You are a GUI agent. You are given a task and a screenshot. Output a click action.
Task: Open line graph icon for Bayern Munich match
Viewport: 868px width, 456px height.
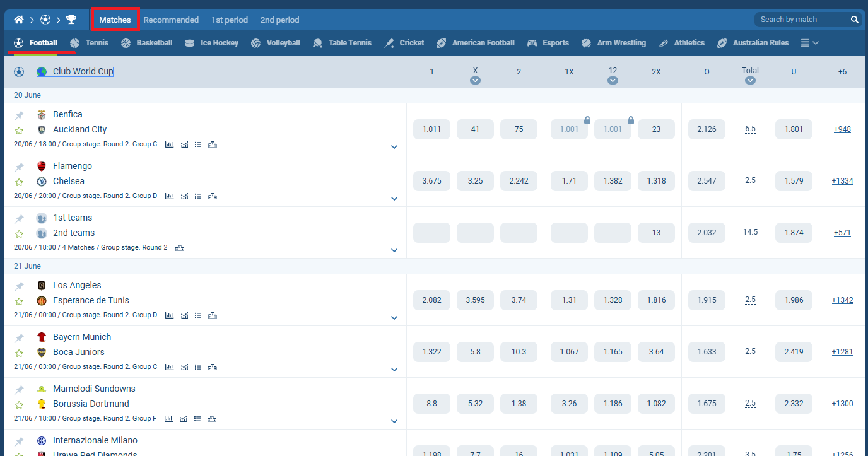click(x=184, y=367)
